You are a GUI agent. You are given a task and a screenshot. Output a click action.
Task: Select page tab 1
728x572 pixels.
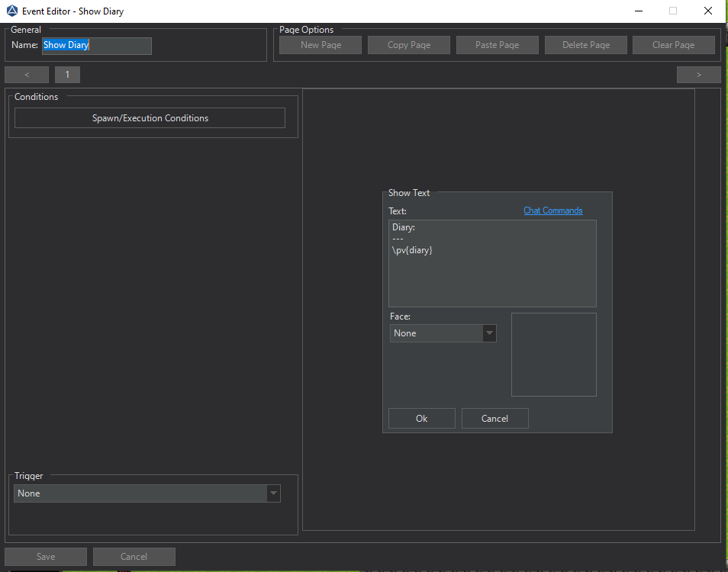click(67, 75)
